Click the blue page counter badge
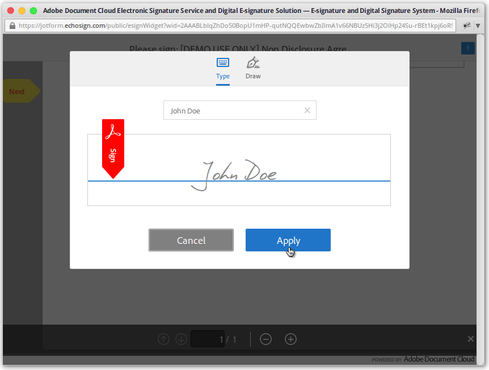489x370 pixels. pyautogui.click(x=468, y=49)
